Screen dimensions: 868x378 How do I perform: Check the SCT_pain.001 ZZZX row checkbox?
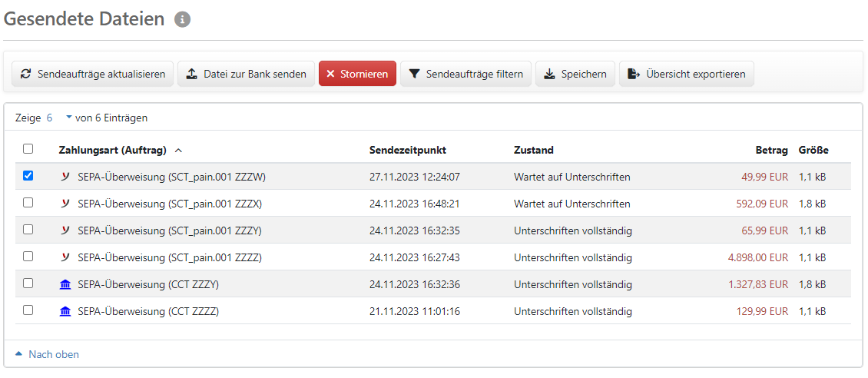click(28, 203)
